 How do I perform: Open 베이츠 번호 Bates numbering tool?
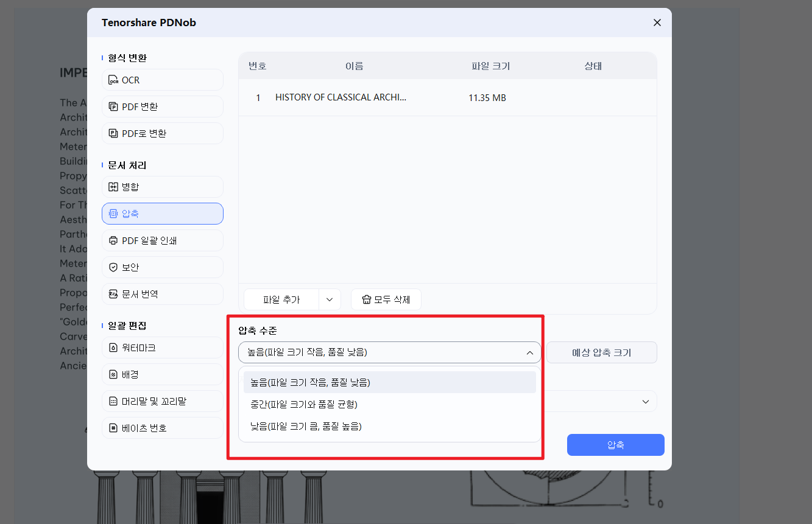pyautogui.click(x=163, y=428)
